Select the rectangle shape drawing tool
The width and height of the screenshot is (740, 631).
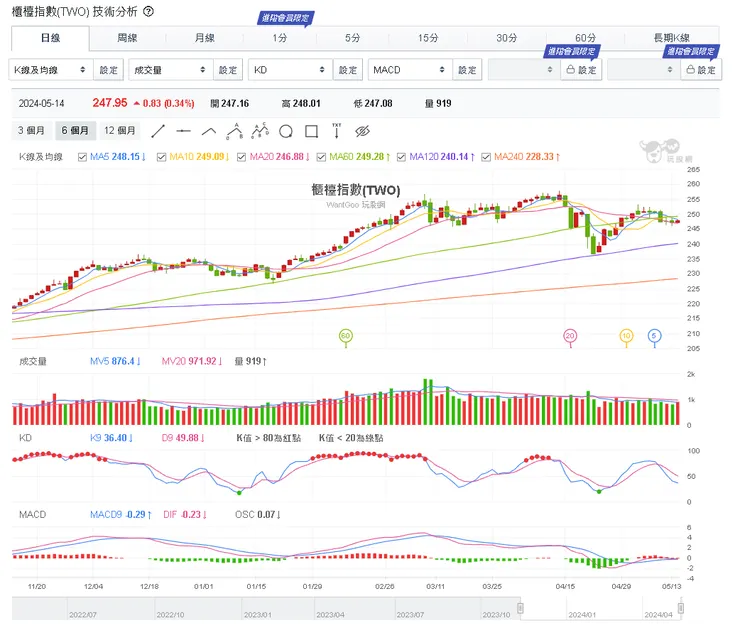click(x=311, y=131)
